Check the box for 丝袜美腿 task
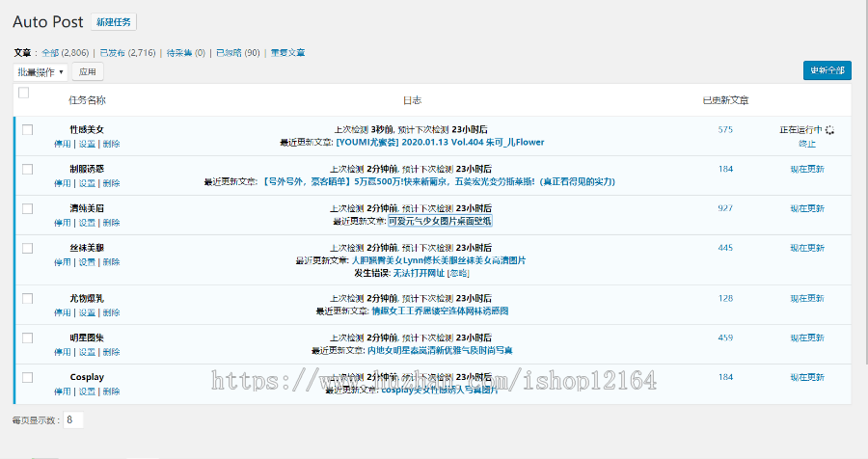Image resolution: width=868 pixels, height=459 pixels. click(27, 248)
